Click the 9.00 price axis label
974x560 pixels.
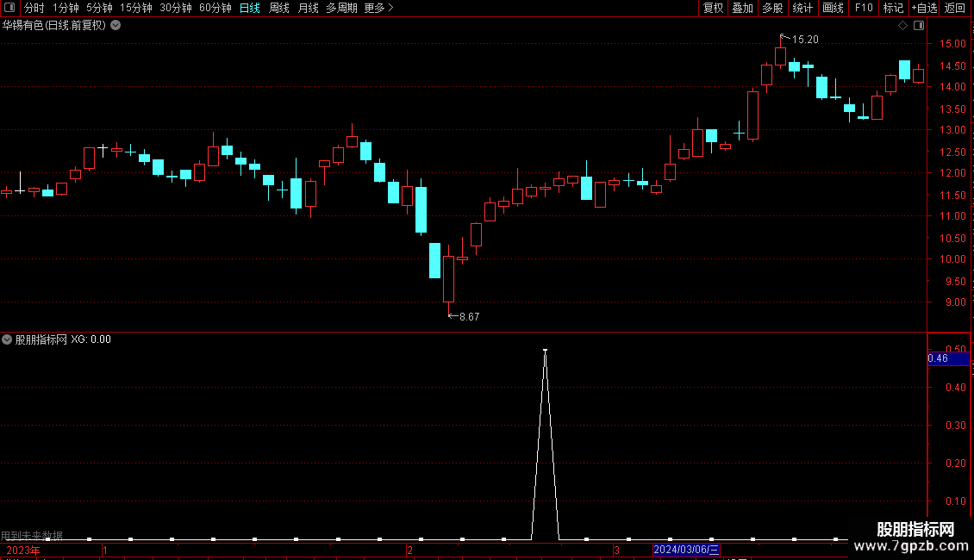point(955,302)
